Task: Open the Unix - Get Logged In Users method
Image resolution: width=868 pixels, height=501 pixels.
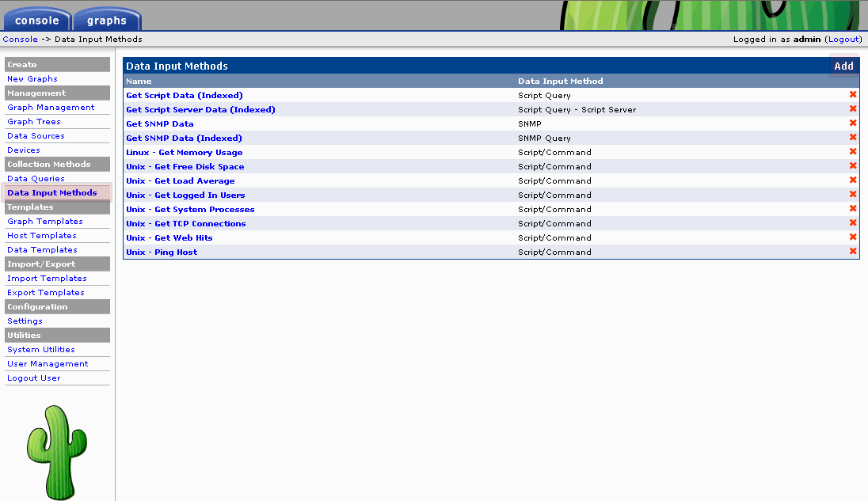Action: click(x=185, y=195)
